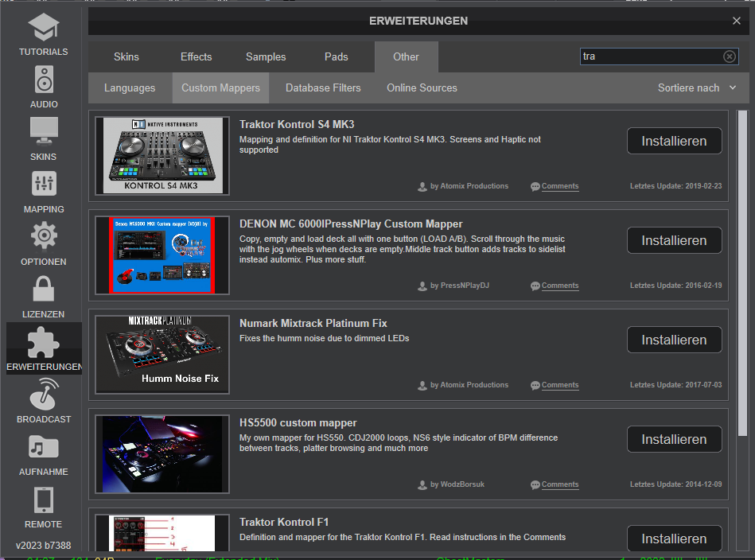Click the HS5500 custom mapper title
Screen dimensions: 755x560
tap(298, 422)
